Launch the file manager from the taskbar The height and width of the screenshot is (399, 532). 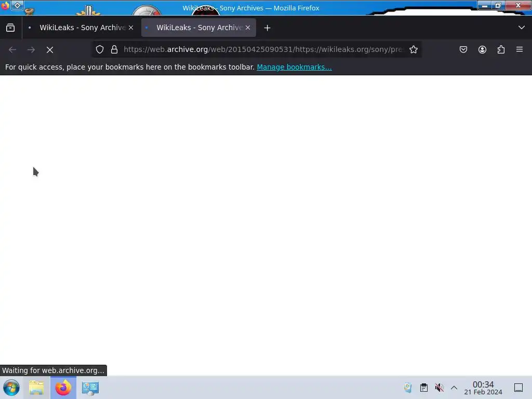point(36,388)
